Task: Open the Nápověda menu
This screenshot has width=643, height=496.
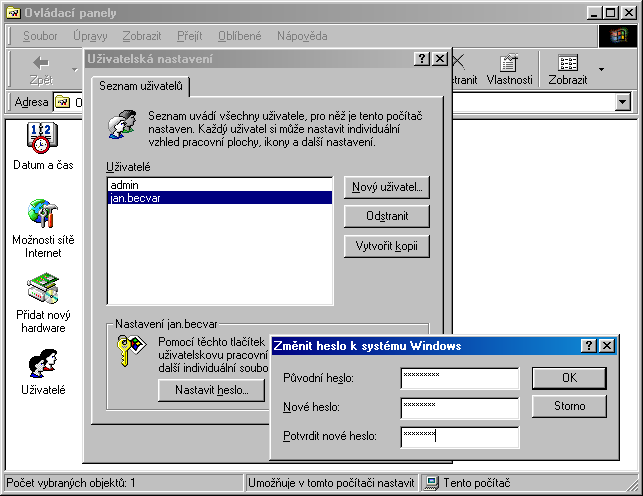Action: click(302, 36)
